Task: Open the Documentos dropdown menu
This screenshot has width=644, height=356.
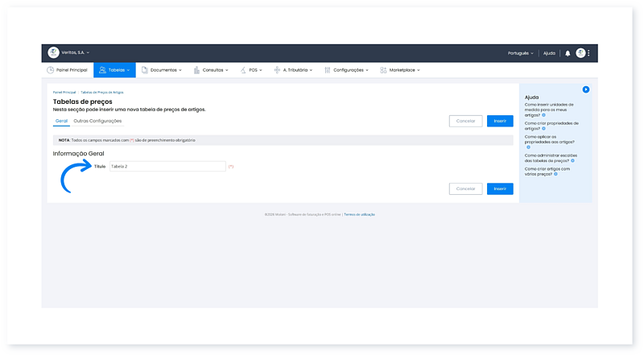Action: tap(163, 70)
